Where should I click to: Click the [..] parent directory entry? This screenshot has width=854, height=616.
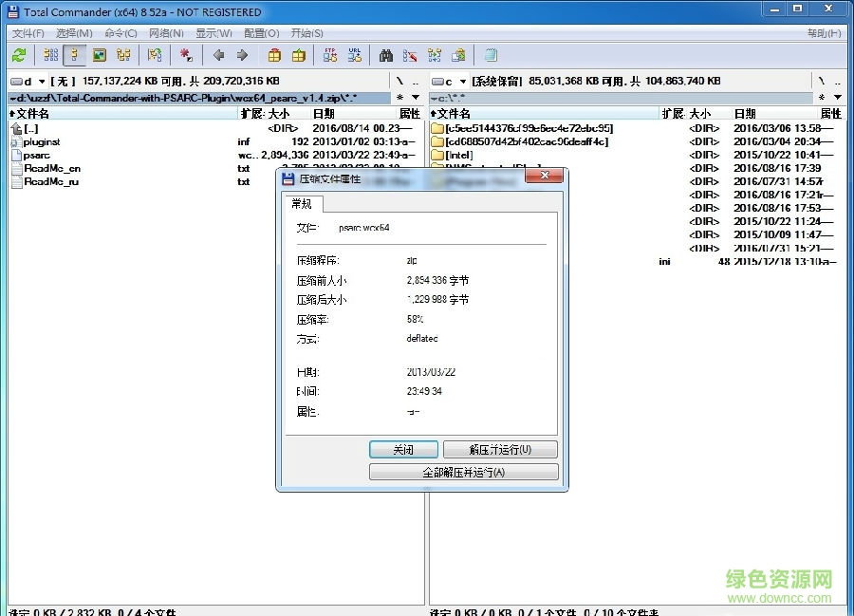coord(28,127)
